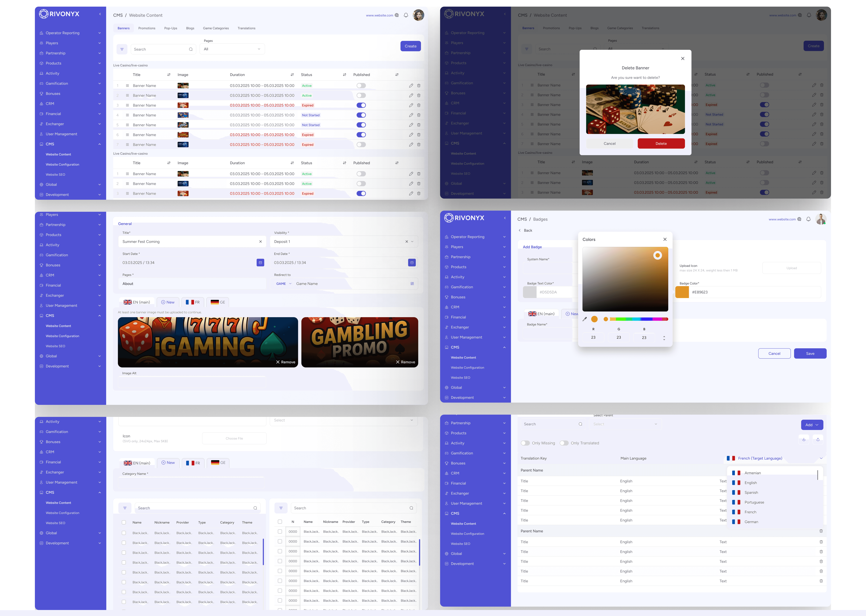866x616 pixels.
Task: Delete the second Parent Name group via trash icon
Action: 821,531
